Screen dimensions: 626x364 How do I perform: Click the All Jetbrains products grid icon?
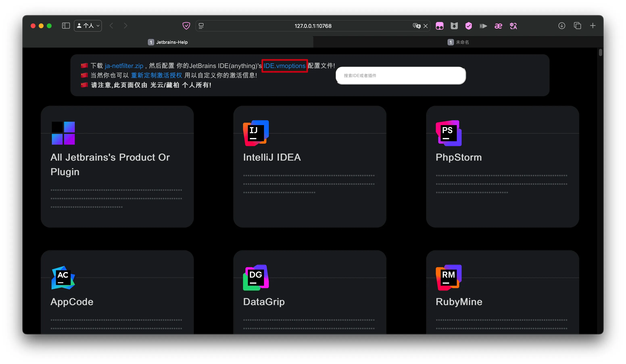click(63, 133)
